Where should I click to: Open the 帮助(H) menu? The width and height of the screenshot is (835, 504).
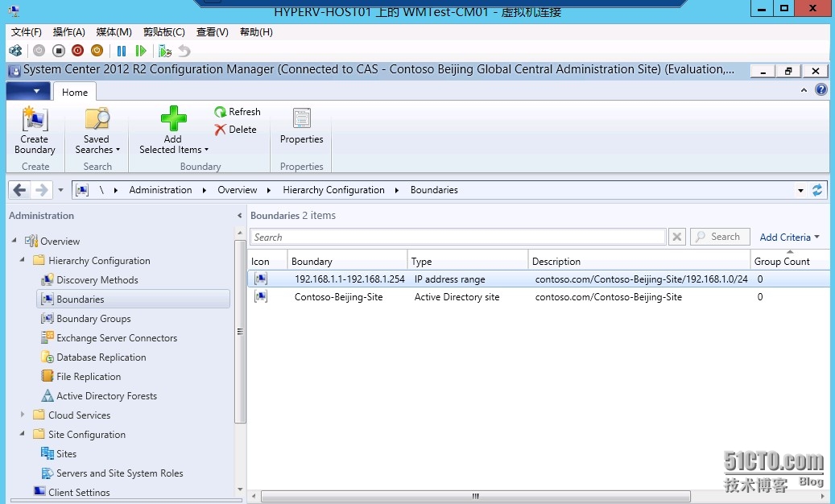pyautogui.click(x=256, y=32)
